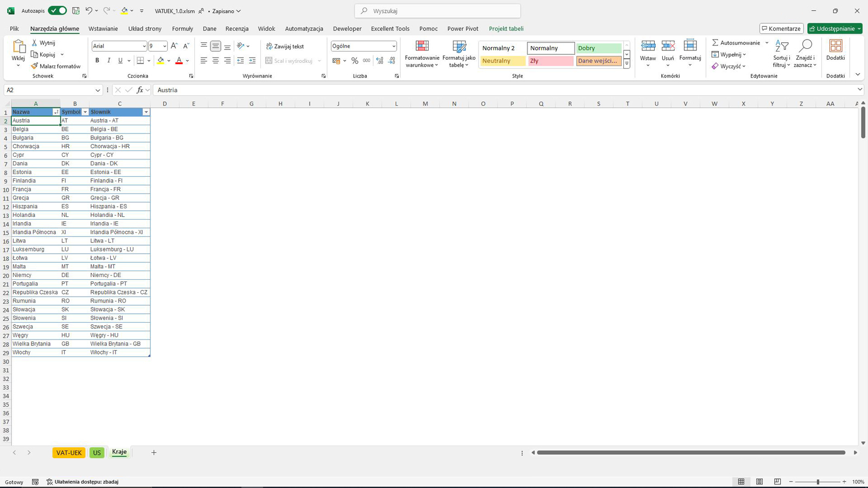Viewport: 868px width, 488px height.
Task: Click the insert function fx icon
Action: click(x=140, y=90)
